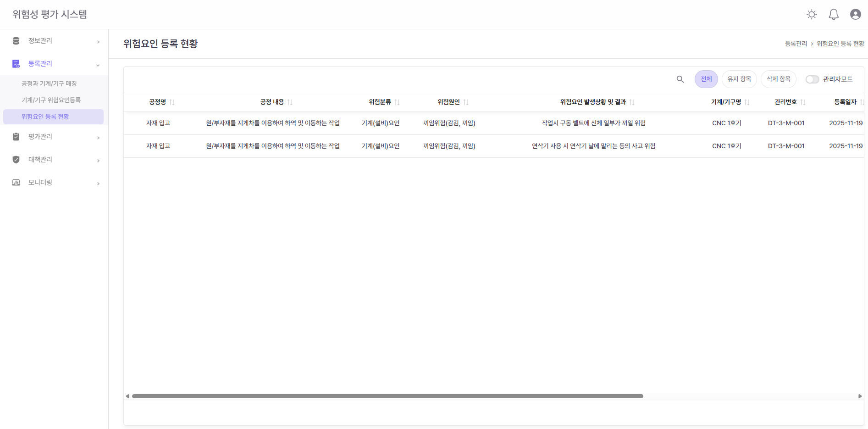
Task: Click the 대책관리 shield icon
Action: coord(16,160)
